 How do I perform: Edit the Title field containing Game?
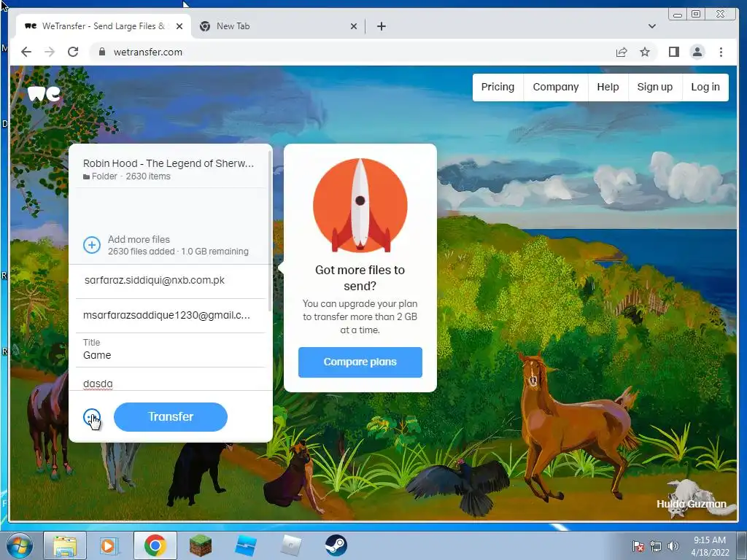click(170, 350)
